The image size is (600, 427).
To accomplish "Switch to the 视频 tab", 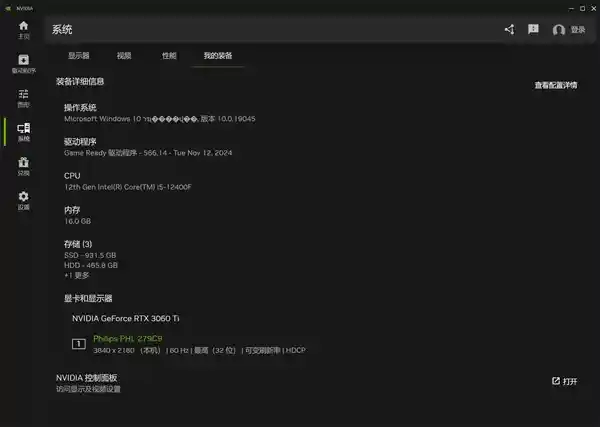I will (124, 55).
